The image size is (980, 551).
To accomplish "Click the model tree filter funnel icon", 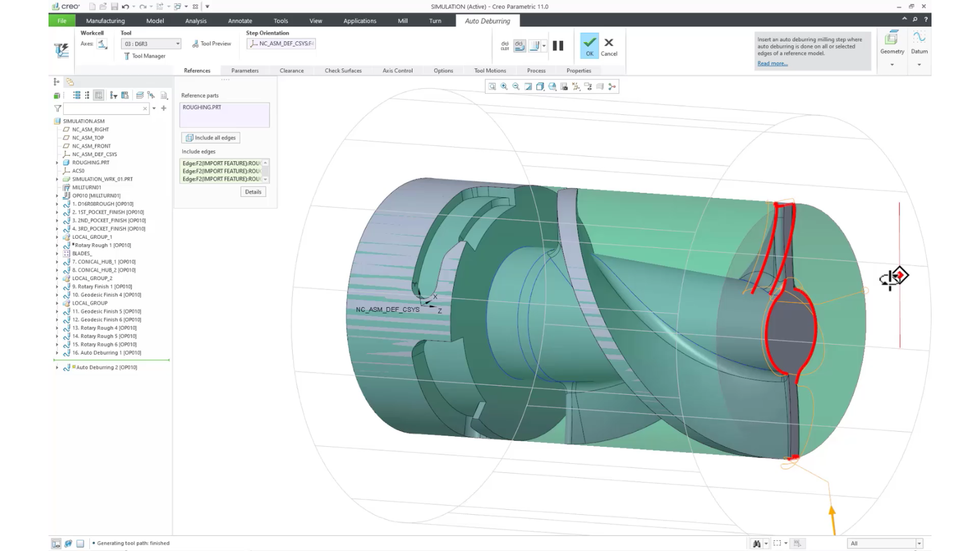I will click(58, 109).
